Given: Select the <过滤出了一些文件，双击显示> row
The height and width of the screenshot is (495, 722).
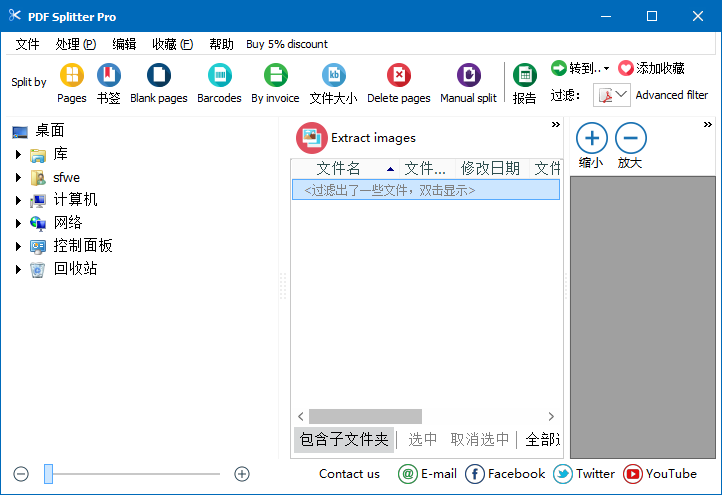Looking at the screenshot, I should coord(426,190).
